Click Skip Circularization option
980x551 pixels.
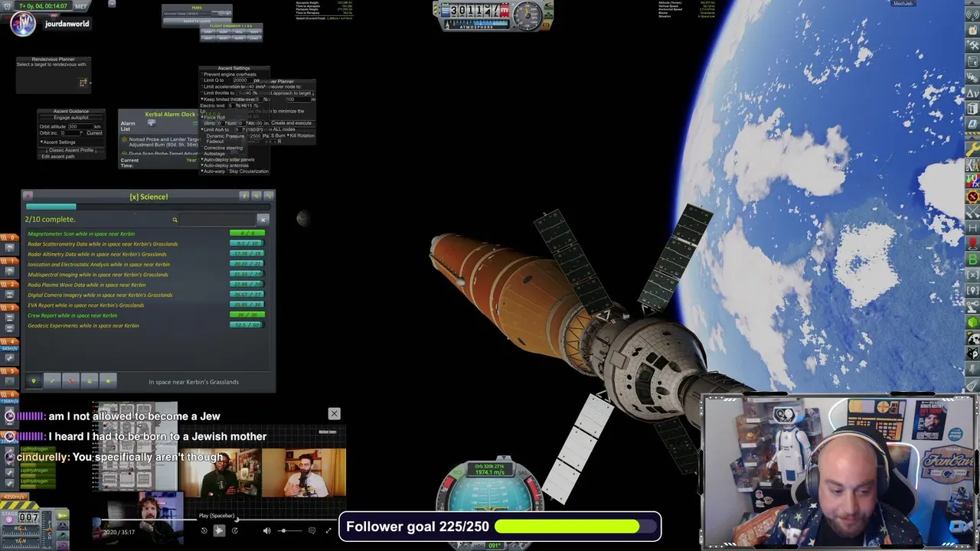pyautogui.click(x=247, y=171)
